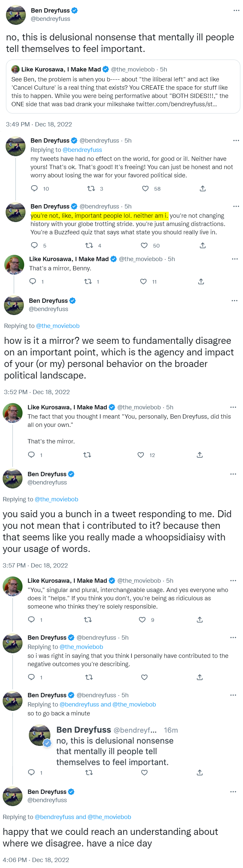Open more options on top Ben Dreyfuss tweet
Viewport: 243px width, 868px height.
pyautogui.click(x=236, y=11)
